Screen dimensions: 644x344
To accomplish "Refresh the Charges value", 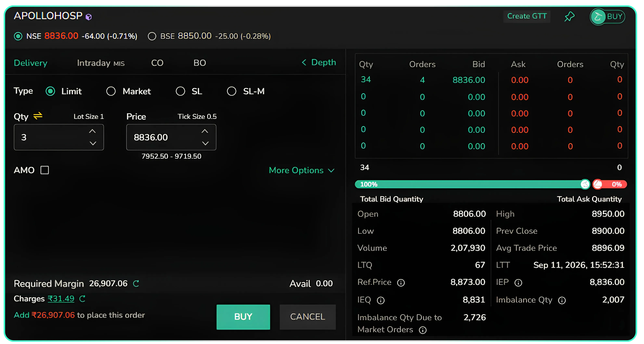I will click(82, 299).
